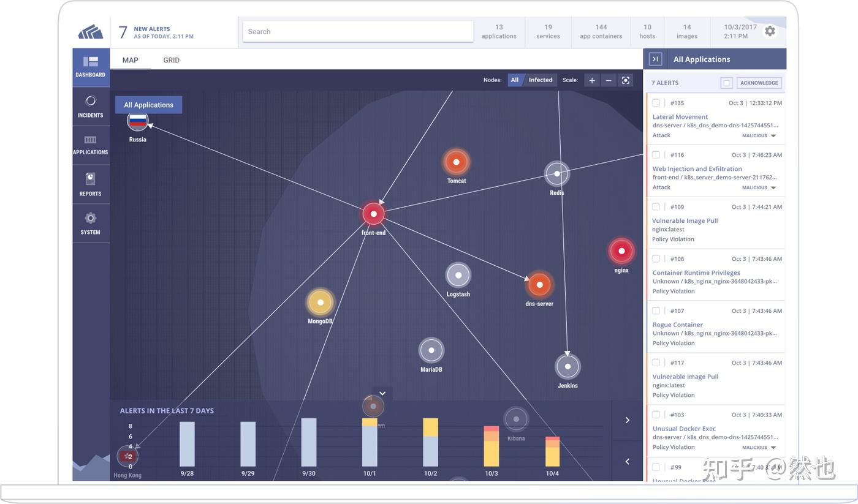This screenshot has height=504, width=858.
Task: Check the box for alert #109
Action: tap(656, 207)
